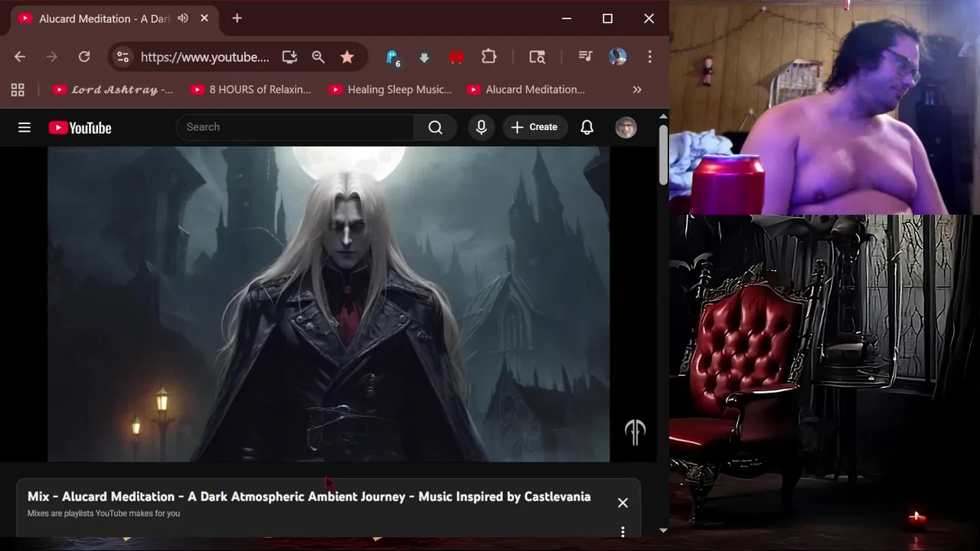Viewport: 980px width, 551px height.
Task: Click the YouTube search magnifier button
Action: [436, 127]
